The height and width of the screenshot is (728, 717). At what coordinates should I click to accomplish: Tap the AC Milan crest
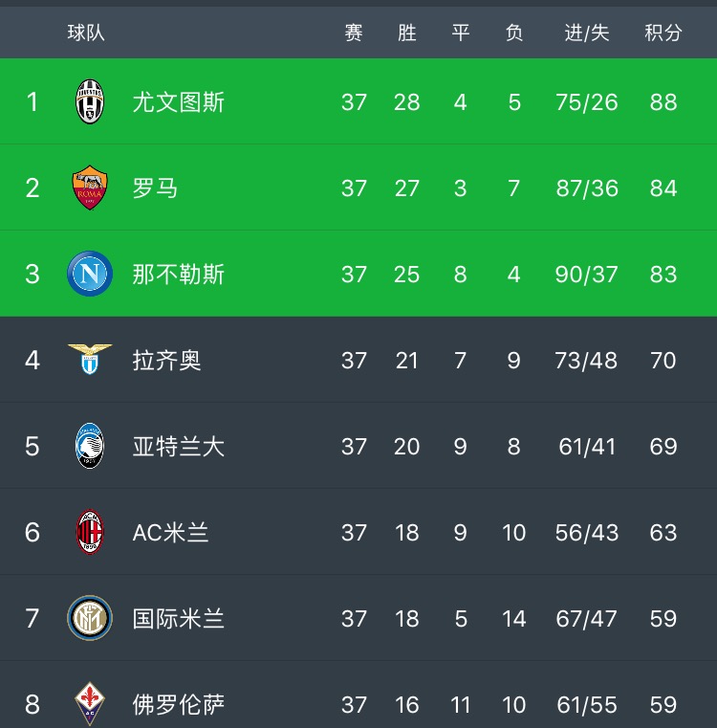click(90, 532)
